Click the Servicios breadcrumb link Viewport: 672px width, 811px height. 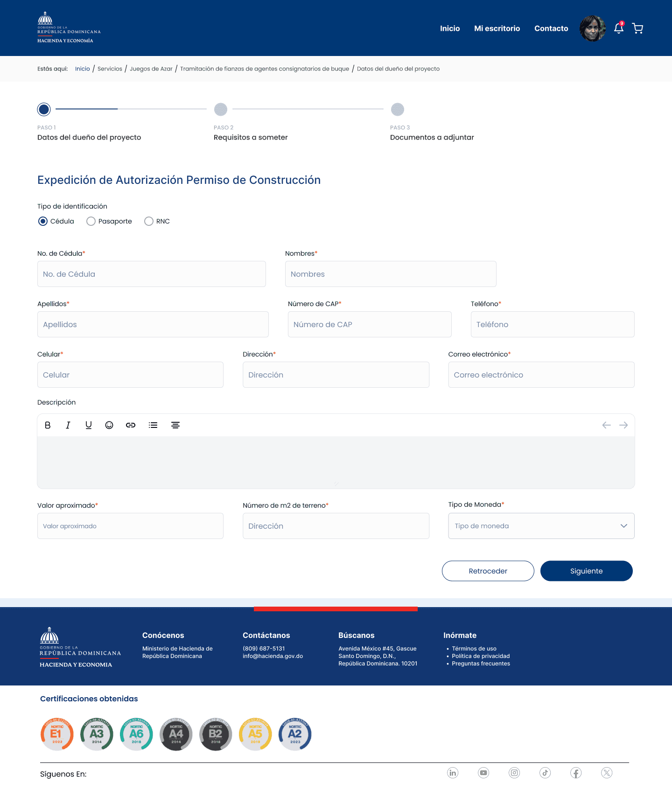tap(110, 69)
